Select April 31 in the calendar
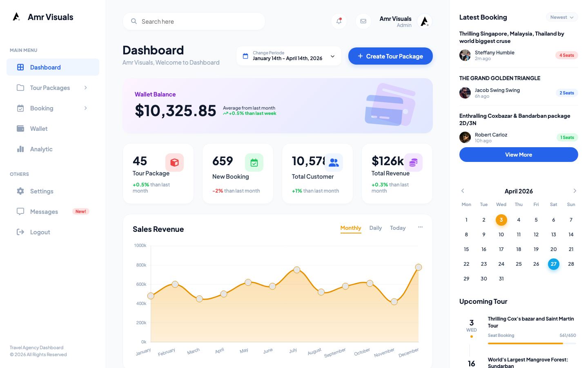 pos(501,279)
